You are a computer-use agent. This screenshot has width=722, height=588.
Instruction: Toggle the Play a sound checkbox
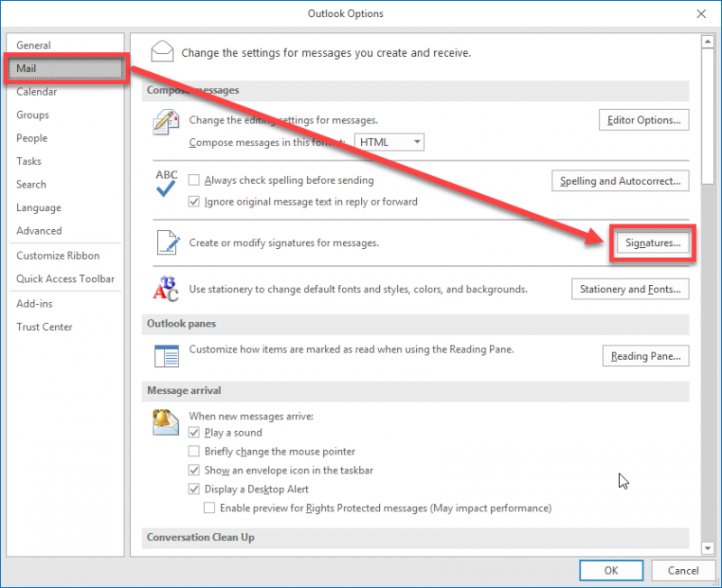click(194, 433)
